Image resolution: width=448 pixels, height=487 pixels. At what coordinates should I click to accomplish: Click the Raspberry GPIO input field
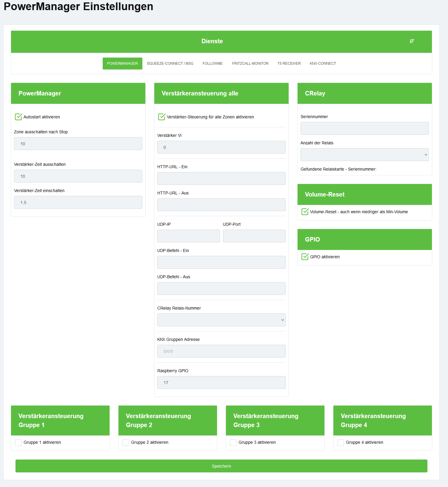tap(221, 383)
